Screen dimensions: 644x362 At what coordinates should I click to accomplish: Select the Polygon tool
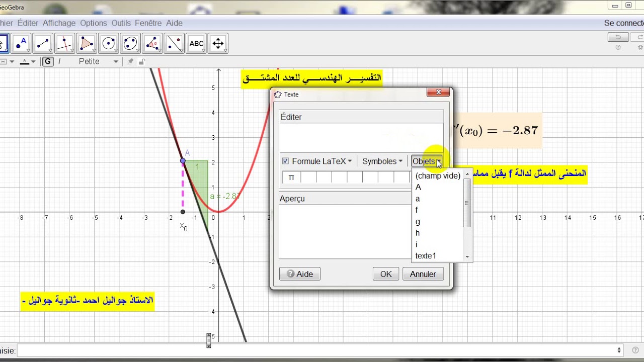[87, 44]
